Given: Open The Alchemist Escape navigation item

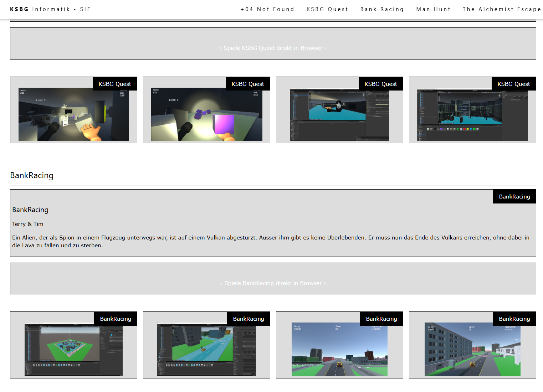Looking at the screenshot, I should tap(502, 9).
